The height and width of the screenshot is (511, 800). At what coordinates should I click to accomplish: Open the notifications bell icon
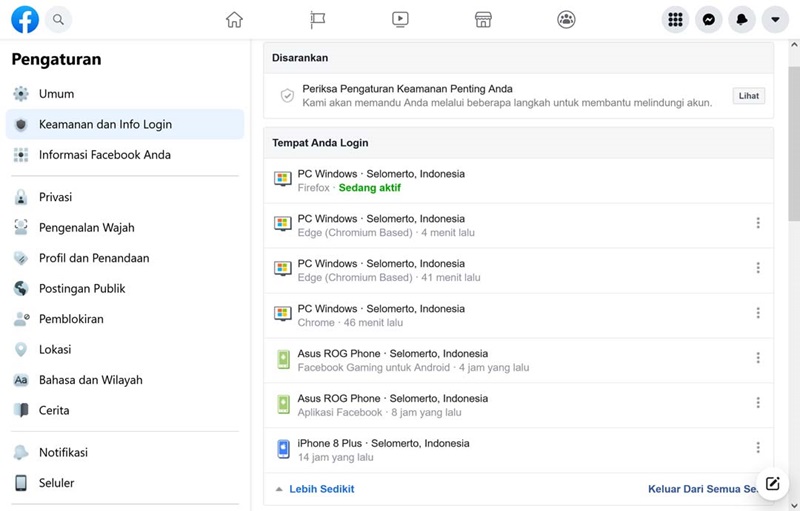click(x=742, y=20)
